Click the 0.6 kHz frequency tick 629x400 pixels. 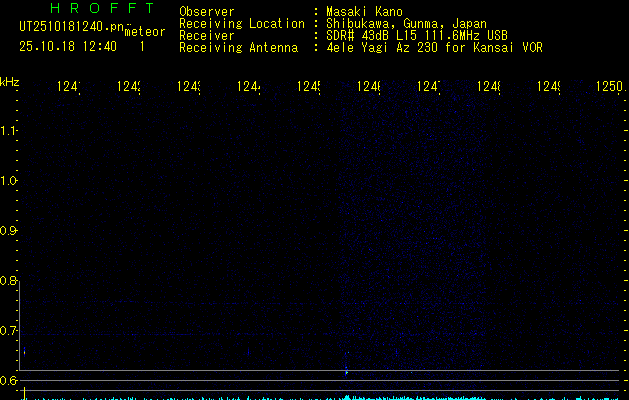pyautogui.click(x=10, y=381)
